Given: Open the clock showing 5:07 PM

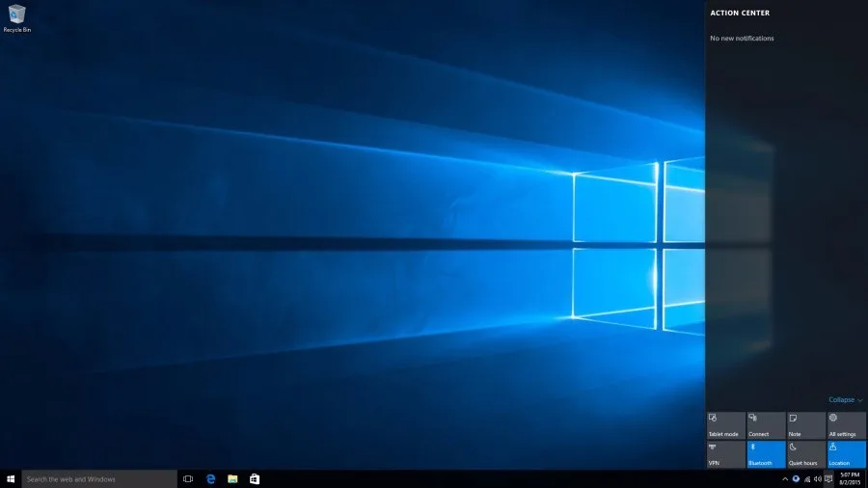Looking at the screenshot, I should pyautogui.click(x=851, y=479).
